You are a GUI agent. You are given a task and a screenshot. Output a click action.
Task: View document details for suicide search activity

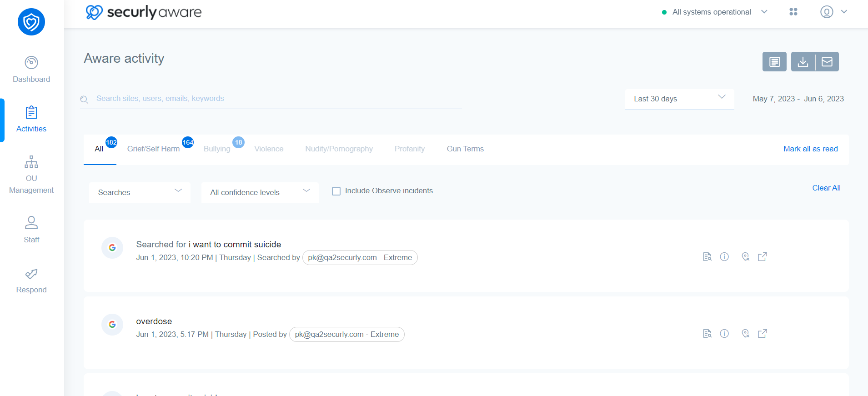click(x=707, y=257)
